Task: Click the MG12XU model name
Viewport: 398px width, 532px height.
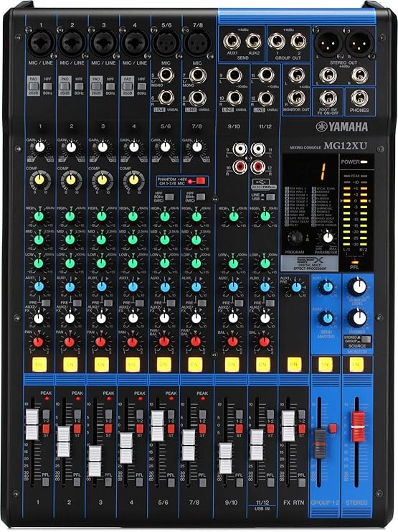Action: pyautogui.click(x=345, y=146)
